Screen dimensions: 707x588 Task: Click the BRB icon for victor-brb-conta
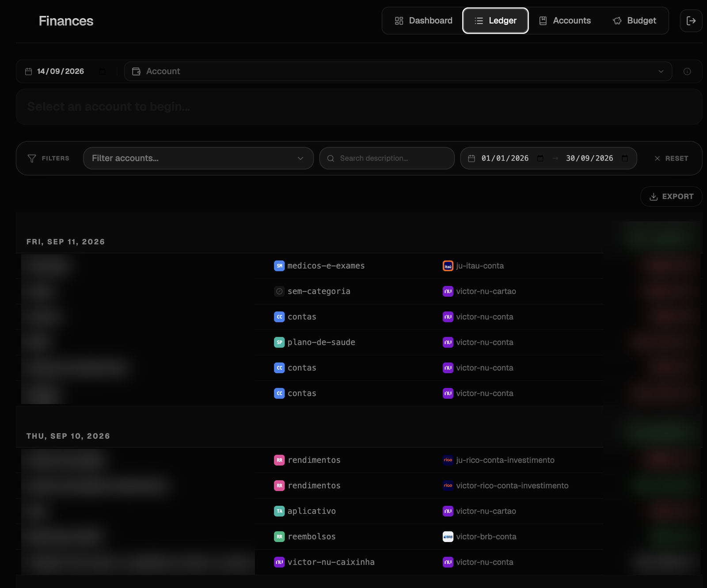[x=448, y=537]
